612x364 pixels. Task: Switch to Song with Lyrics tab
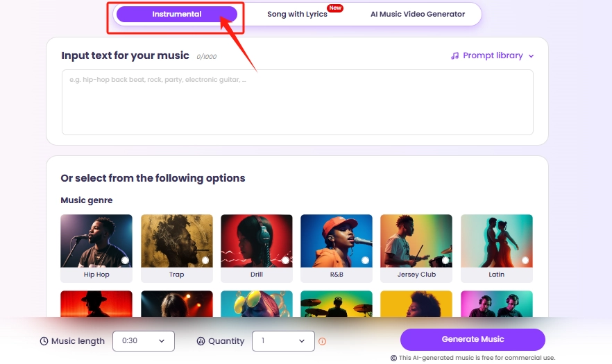point(297,14)
